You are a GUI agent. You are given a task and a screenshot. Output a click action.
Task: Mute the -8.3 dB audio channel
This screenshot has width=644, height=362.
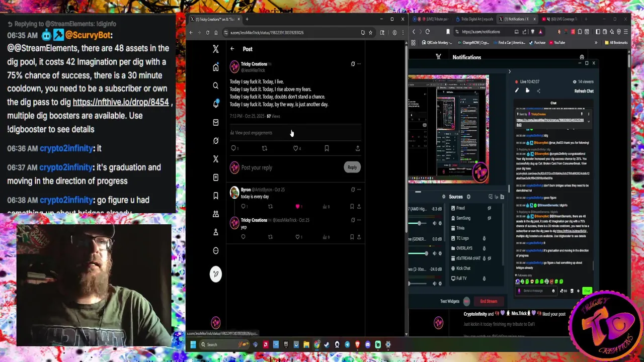[x=435, y=223]
